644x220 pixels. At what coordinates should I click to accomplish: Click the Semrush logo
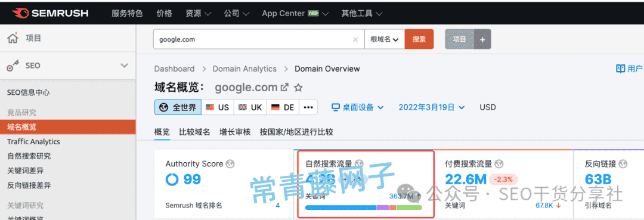point(50,14)
